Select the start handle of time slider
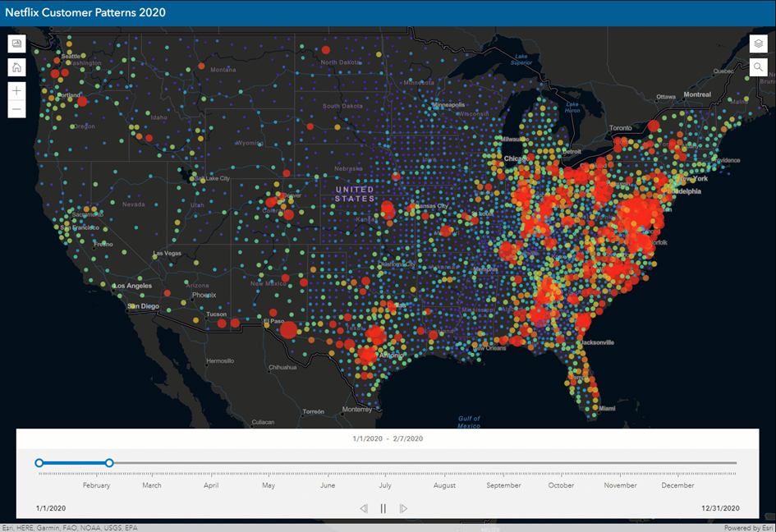Viewport: 776px width, 532px height. point(39,463)
